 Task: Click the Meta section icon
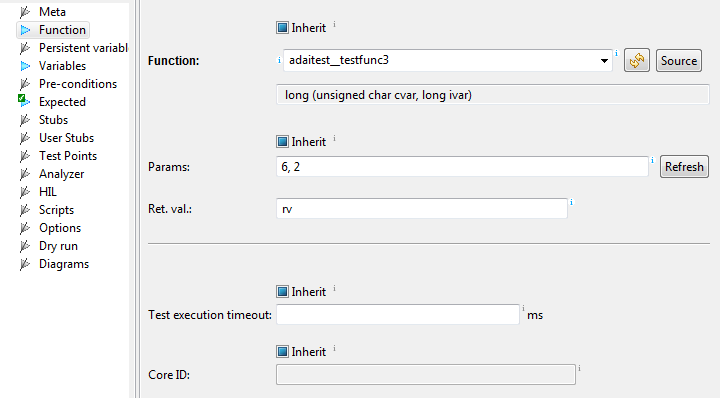tap(26, 12)
